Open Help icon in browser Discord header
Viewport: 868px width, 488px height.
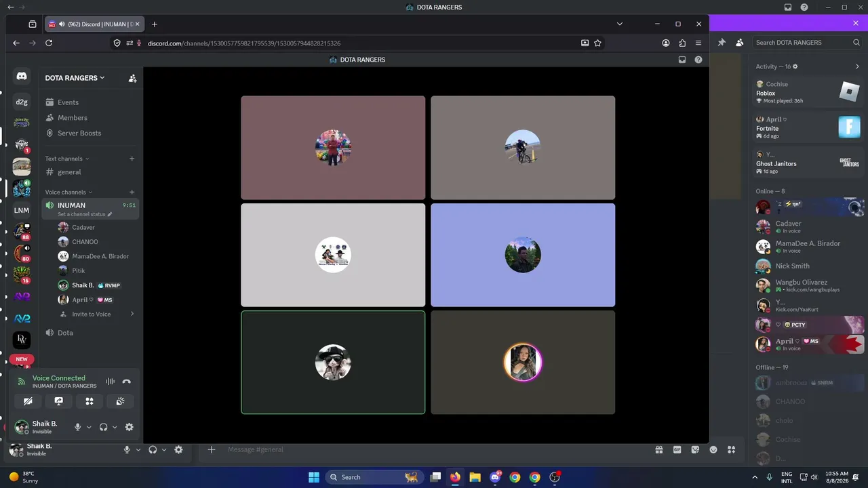(698, 60)
